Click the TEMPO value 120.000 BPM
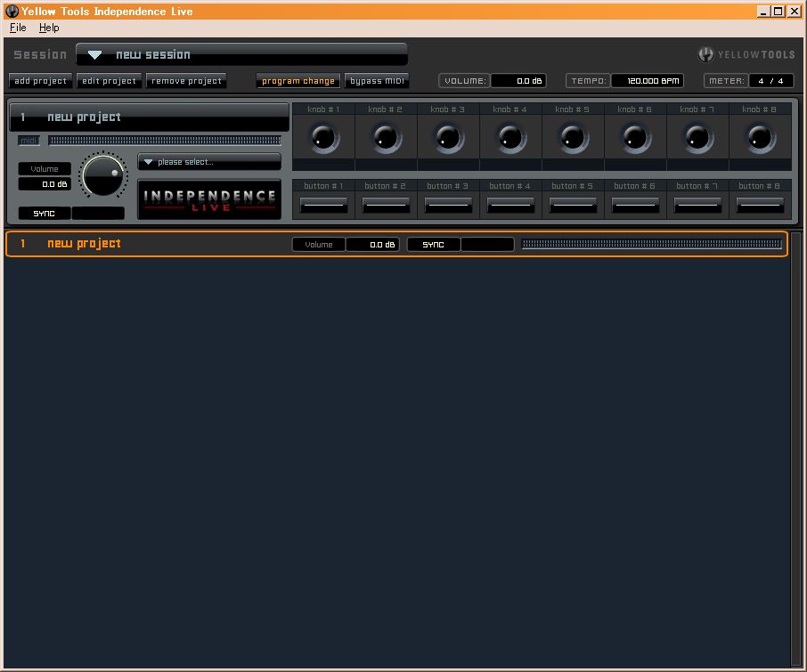Image resolution: width=807 pixels, height=672 pixels. click(648, 81)
